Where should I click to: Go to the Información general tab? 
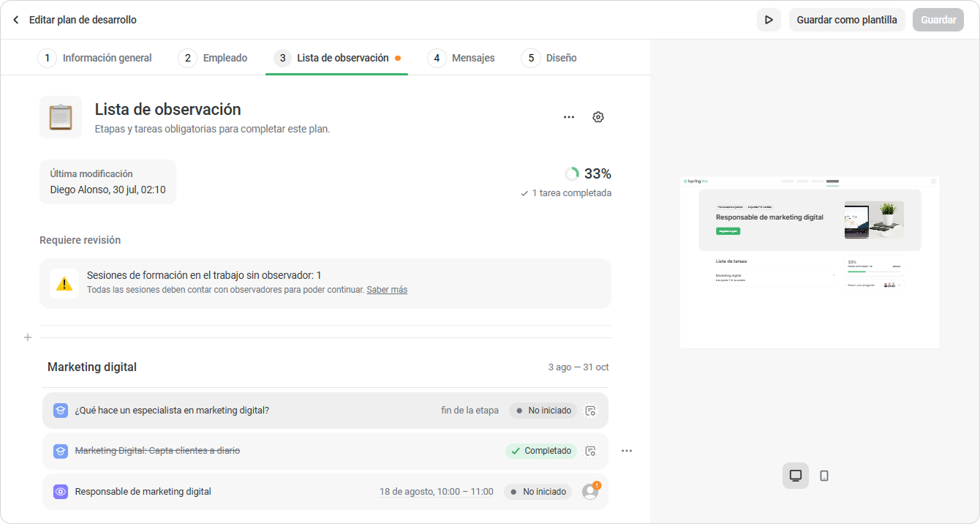click(x=95, y=58)
